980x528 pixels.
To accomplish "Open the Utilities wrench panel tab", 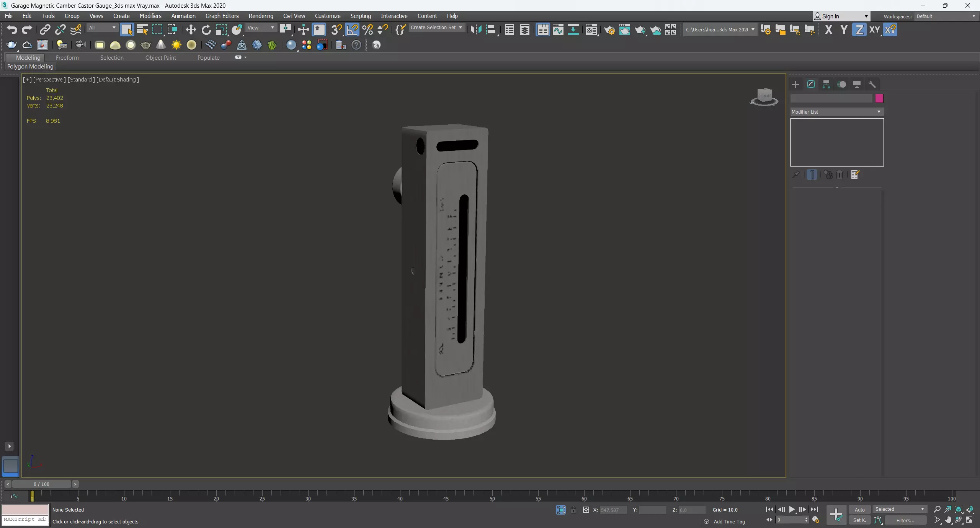I will (872, 84).
